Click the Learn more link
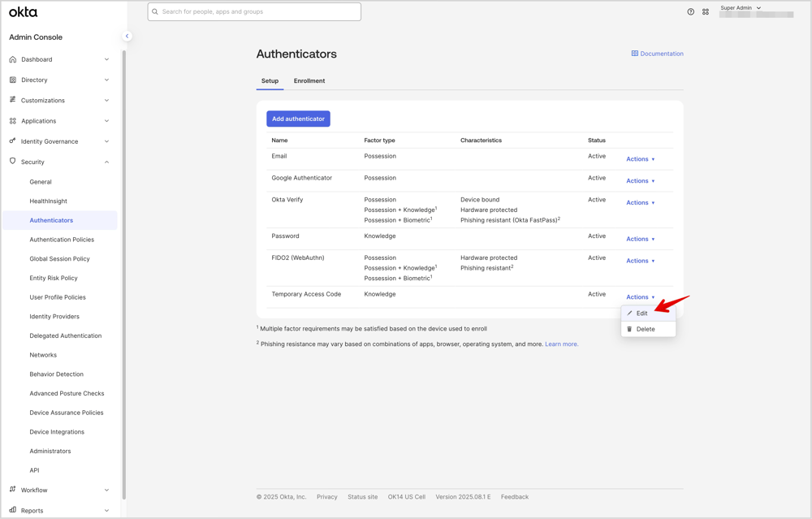This screenshot has height=519, width=812. pyautogui.click(x=561, y=344)
